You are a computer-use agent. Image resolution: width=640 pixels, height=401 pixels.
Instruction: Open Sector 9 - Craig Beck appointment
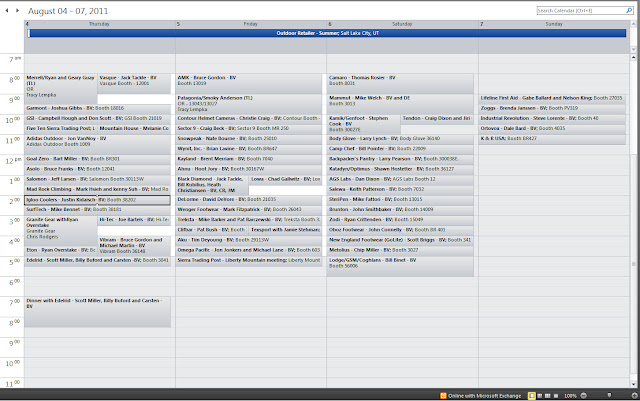pos(249,129)
